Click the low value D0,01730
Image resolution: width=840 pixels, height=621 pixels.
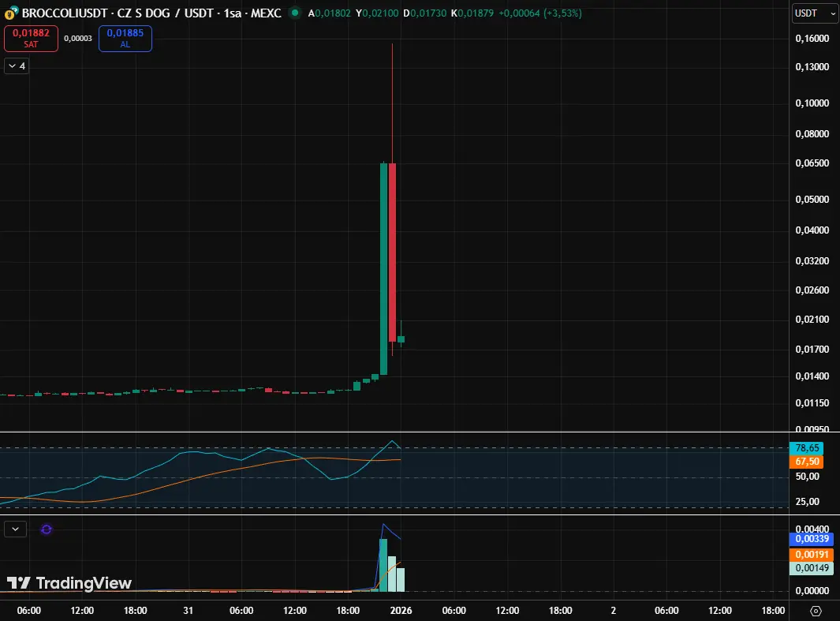point(425,13)
